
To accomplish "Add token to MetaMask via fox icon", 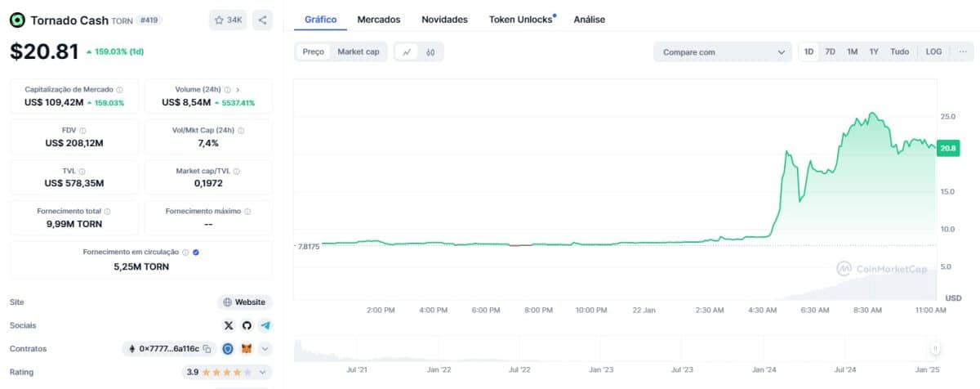I will (246, 349).
